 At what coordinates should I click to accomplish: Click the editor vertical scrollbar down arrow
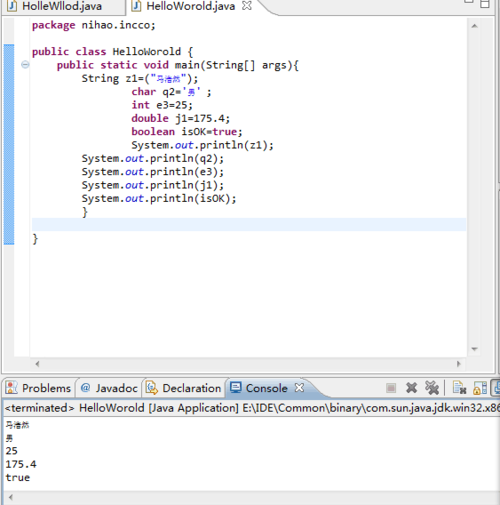tap(475, 349)
